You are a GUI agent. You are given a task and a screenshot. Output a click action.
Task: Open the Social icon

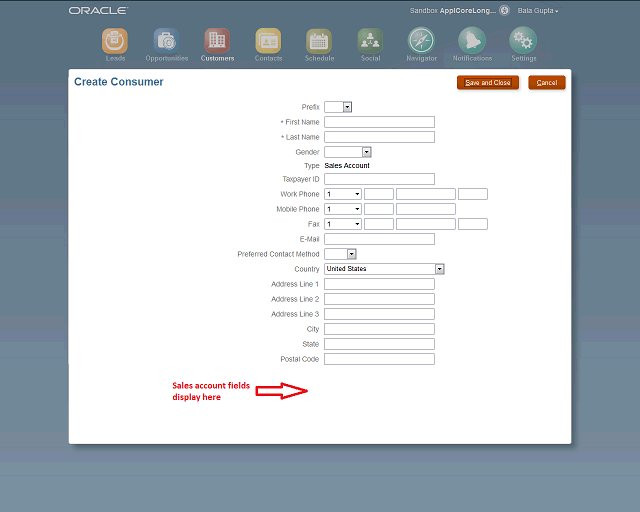click(370, 41)
